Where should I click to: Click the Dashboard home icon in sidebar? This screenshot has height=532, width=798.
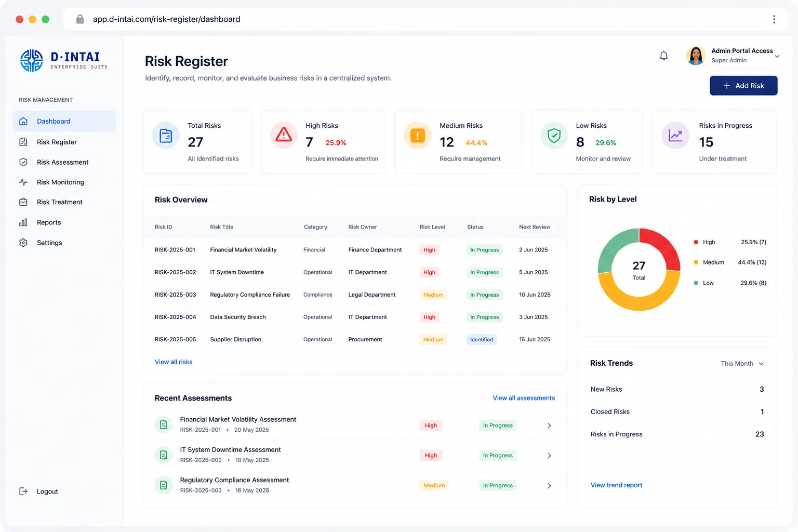click(23, 121)
